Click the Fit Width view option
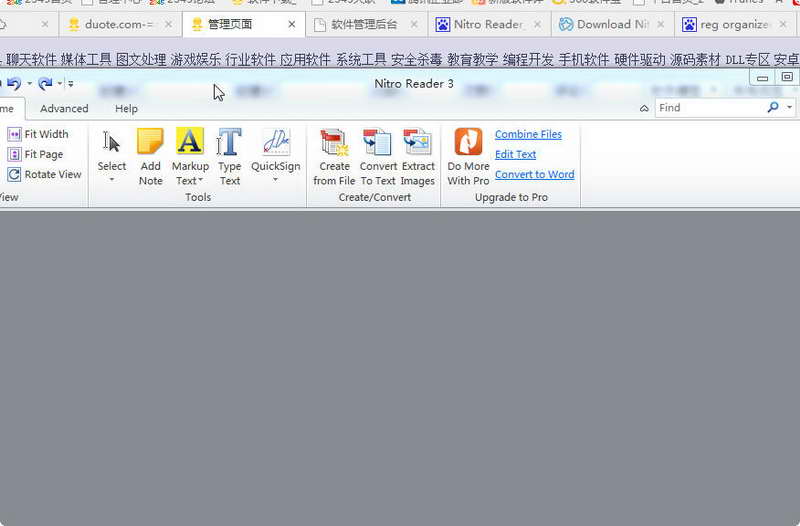Viewport: 800px width, 526px height. (x=38, y=134)
